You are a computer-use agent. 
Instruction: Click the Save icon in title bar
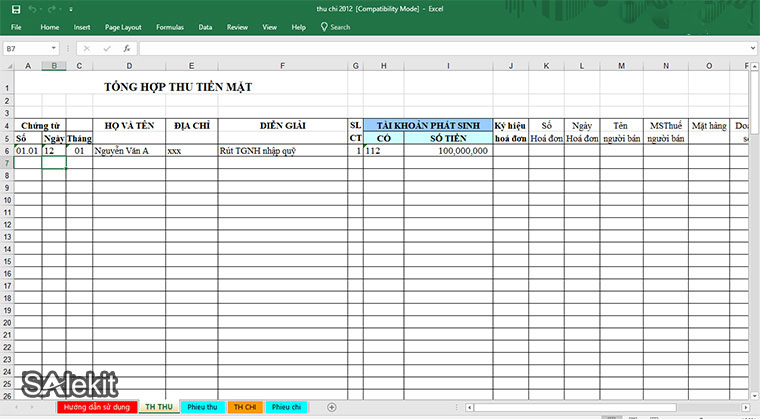tap(15, 9)
